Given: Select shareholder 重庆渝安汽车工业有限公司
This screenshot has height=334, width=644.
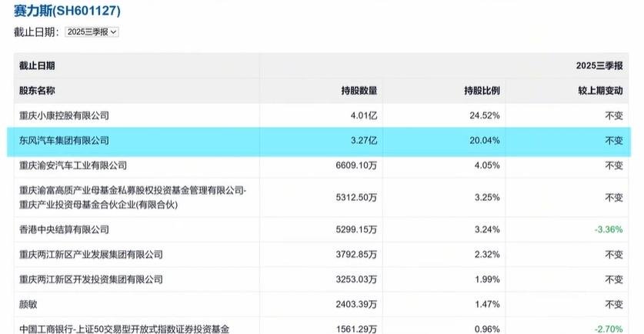Looking at the screenshot, I should point(73,165).
